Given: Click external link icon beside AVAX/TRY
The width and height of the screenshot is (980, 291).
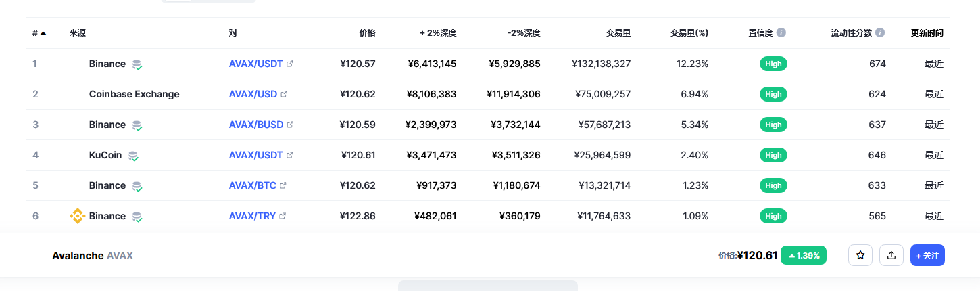Looking at the screenshot, I should (x=283, y=216).
